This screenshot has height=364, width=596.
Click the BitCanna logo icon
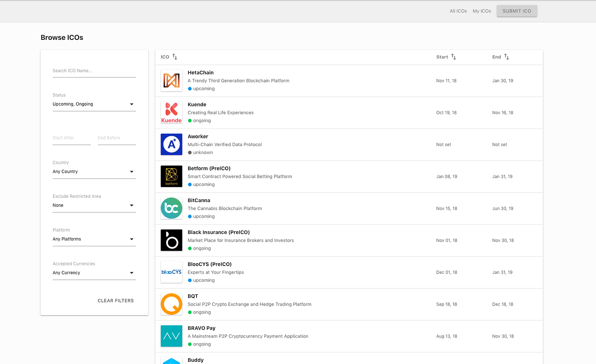(171, 208)
